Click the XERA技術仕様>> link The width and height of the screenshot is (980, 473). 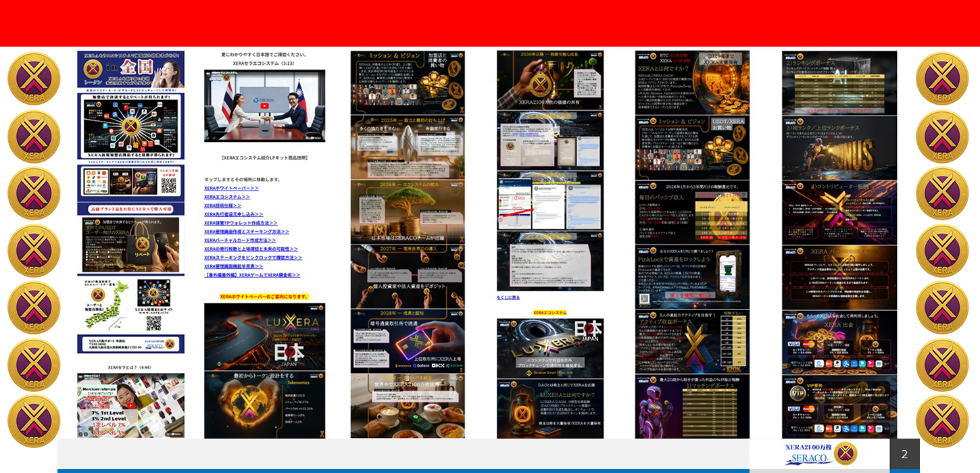(222, 205)
